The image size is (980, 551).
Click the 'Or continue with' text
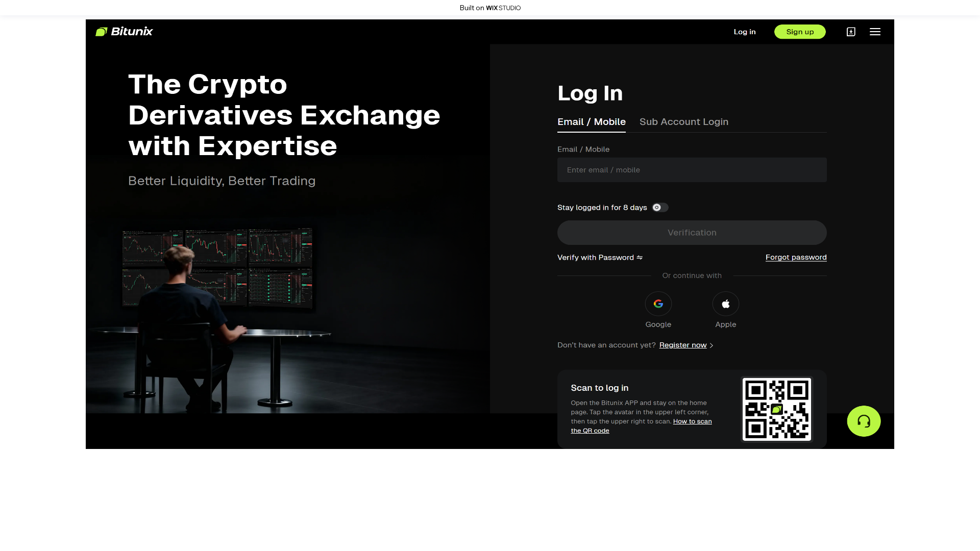(x=692, y=276)
